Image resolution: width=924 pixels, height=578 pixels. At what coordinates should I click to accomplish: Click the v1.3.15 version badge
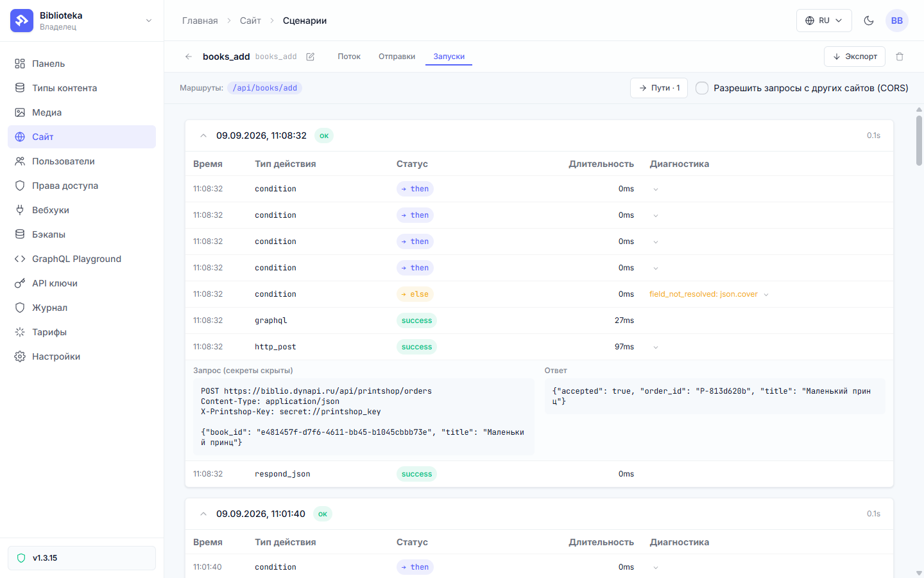point(81,558)
